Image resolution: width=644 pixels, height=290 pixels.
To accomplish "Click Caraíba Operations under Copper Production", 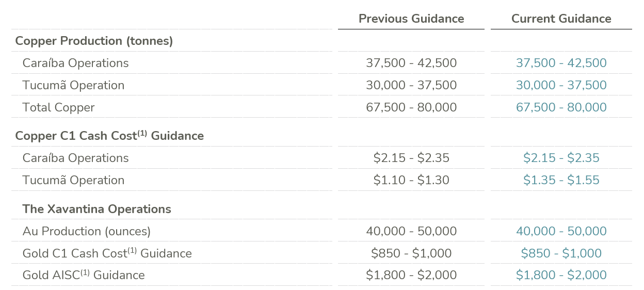I will (x=75, y=63).
